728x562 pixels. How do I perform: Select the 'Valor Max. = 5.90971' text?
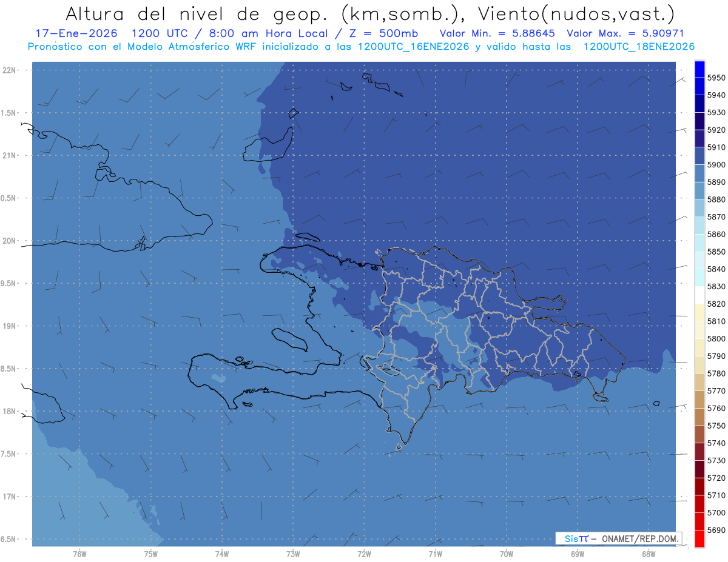click(625, 33)
